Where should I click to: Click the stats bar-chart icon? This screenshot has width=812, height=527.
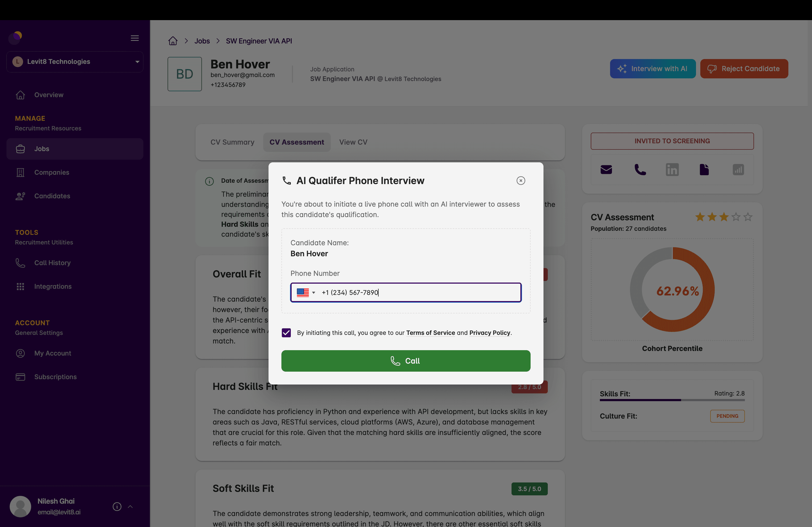(738, 169)
